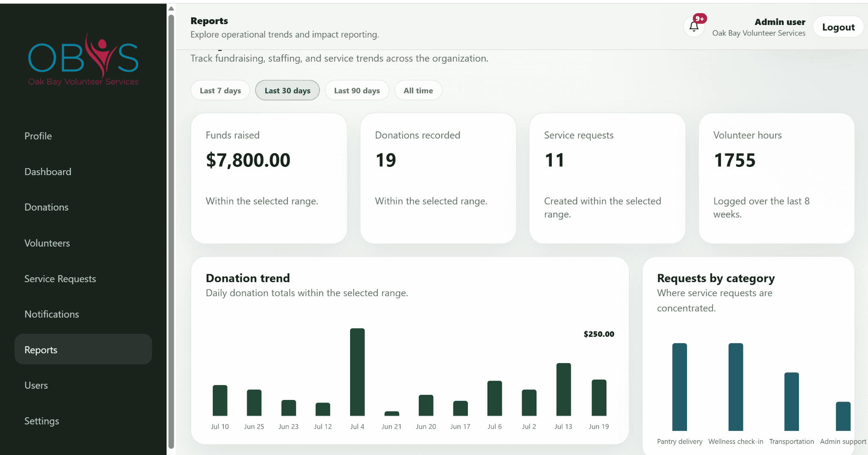Go to Dashboard in the sidebar
The width and height of the screenshot is (868, 455).
pos(83,172)
